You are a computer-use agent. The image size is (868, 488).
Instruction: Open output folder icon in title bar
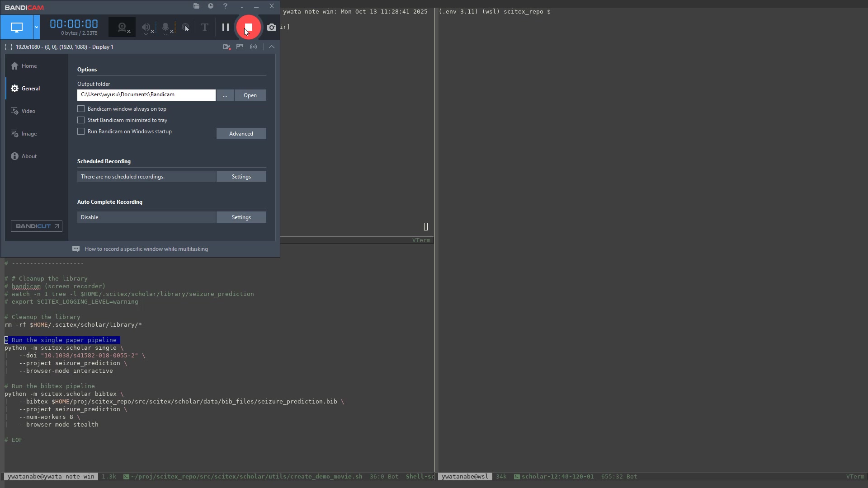[x=196, y=6]
